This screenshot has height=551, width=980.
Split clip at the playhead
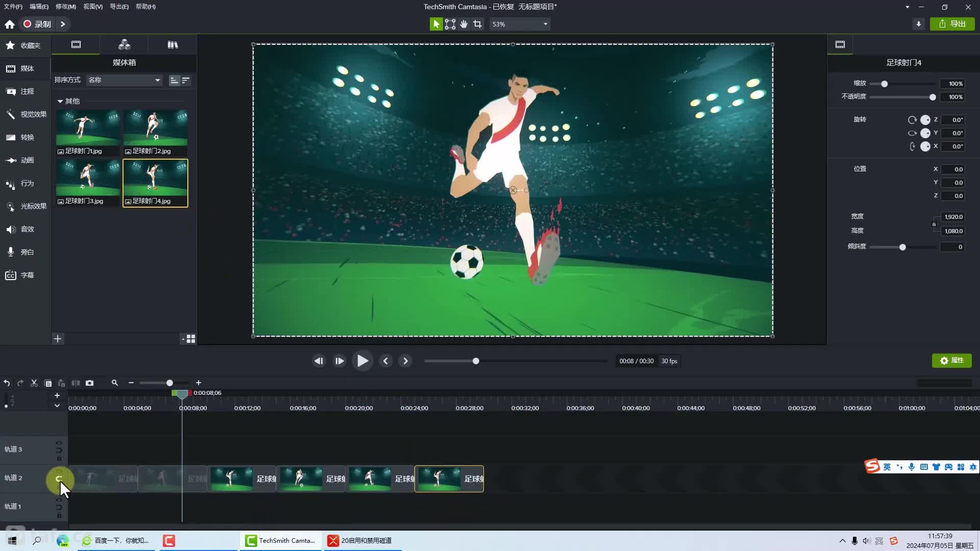coord(76,383)
